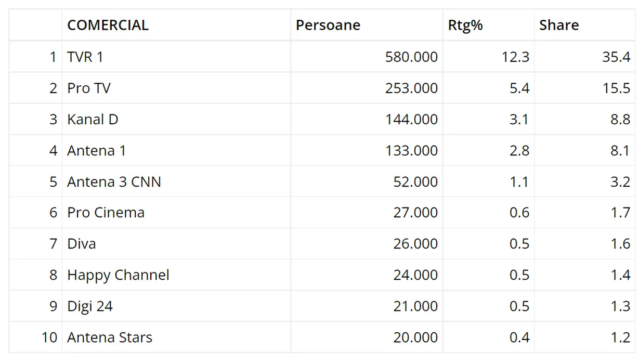Image resolution: width=638 pixels, height=364 pixels.
Task: Click the Share column header
Action: [559, 25]
